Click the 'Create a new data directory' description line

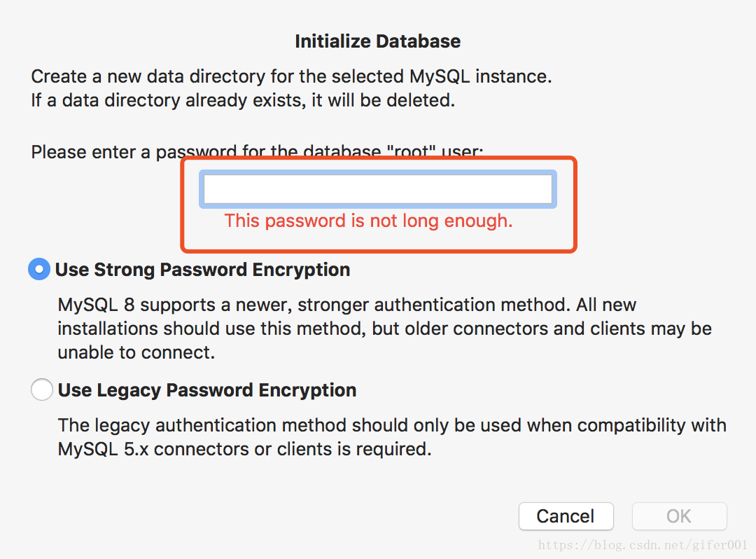pyautogui.click(x=291, y=76)
